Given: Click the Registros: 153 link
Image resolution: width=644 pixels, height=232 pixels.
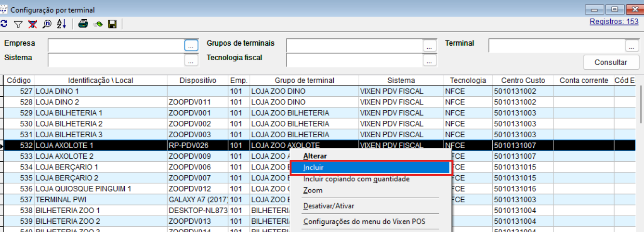Looking at the screenshot, I should pyautogui.click(x=614, y=22).
